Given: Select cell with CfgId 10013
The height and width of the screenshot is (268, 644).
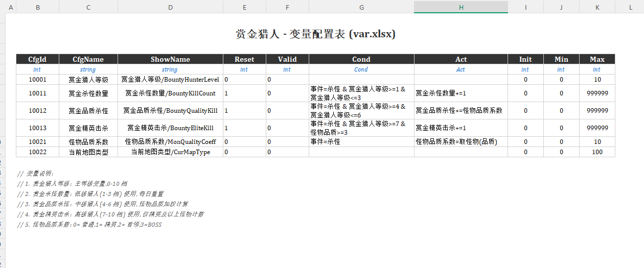Looking at the screenshot, I should point(38,128).
